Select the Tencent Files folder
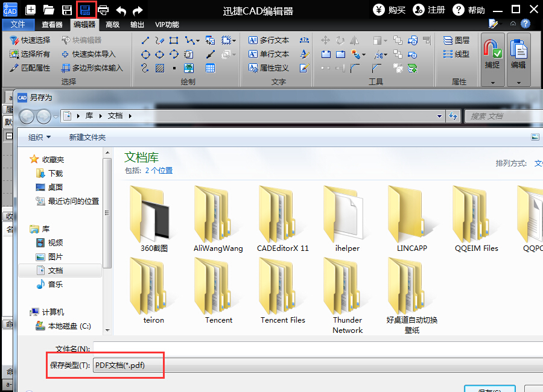543x392 pixels. tap(282, 291)
